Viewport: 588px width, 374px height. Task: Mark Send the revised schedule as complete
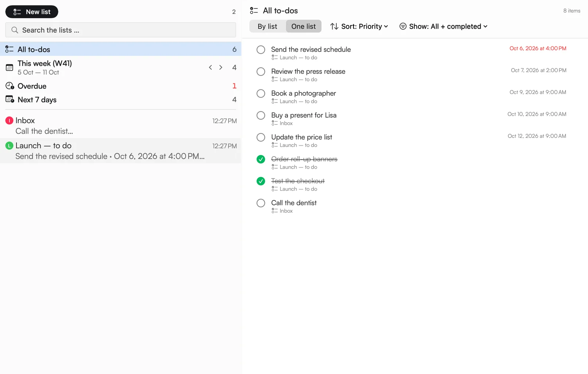pyautogui.click(x=261, y=50)
